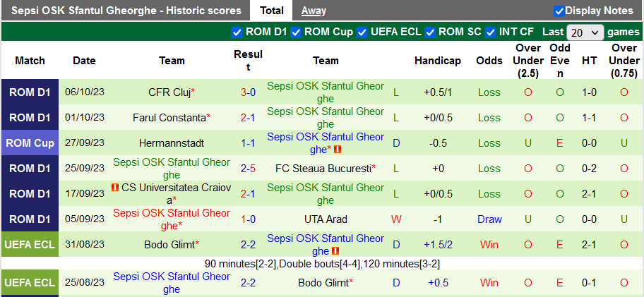Select the ROM Cup league label
Viewport: 644px width, 297px height.
coord(30,143)
